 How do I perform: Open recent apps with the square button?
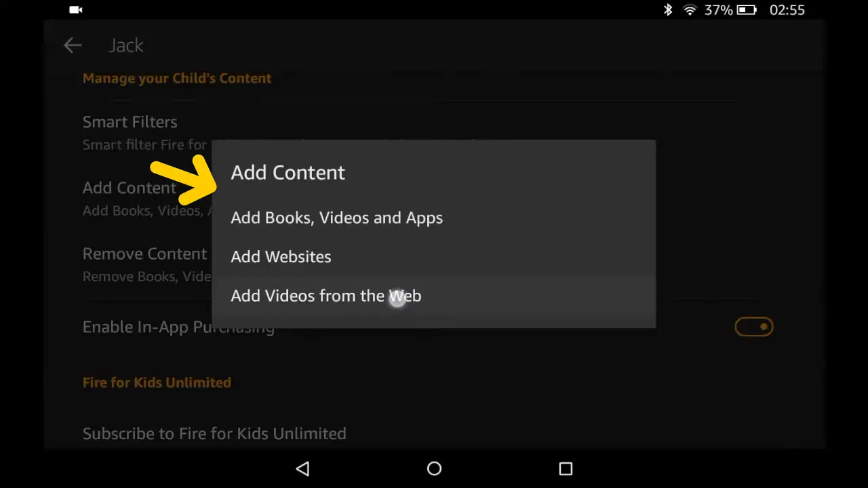pyautogui.click(x=566, y=468)
